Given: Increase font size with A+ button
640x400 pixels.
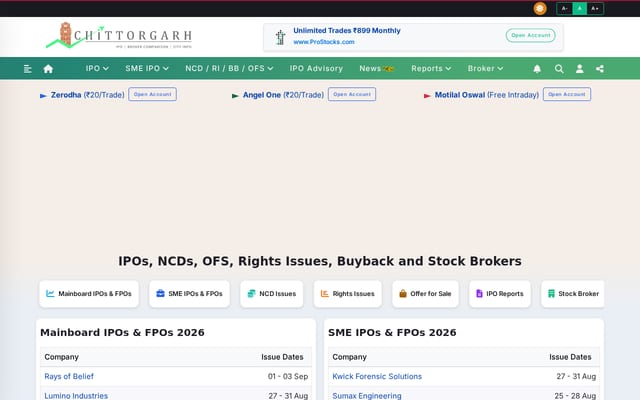Looking at the screenshot, I should pyautogui.click(x=595, y=9).
